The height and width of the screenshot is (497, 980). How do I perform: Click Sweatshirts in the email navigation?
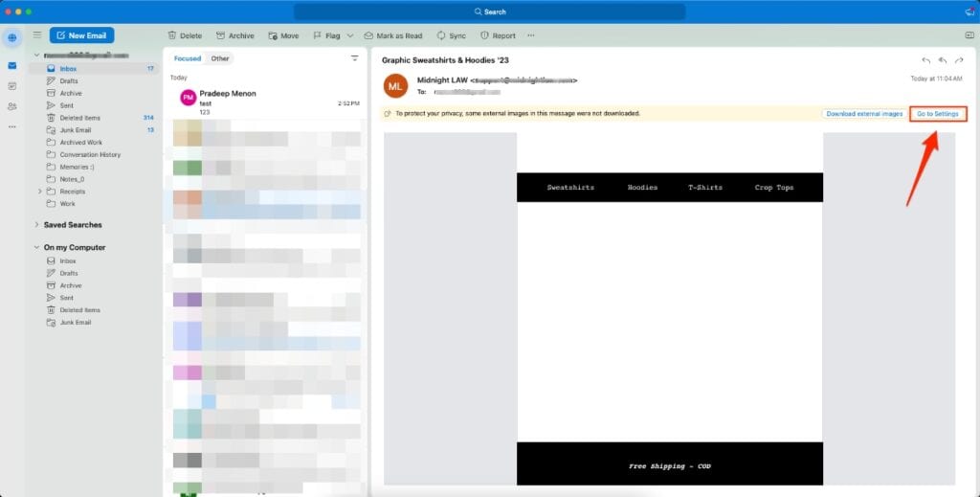tap(570, 188)
